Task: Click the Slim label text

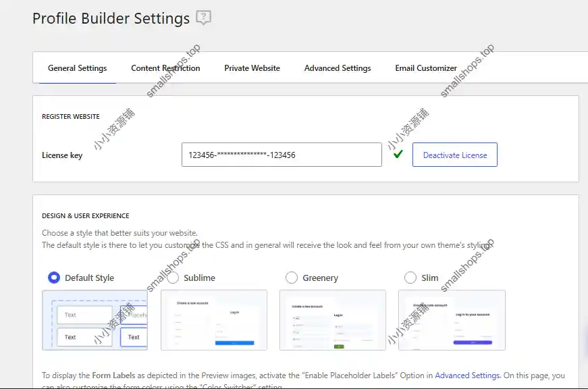Action: pos(430,278)
